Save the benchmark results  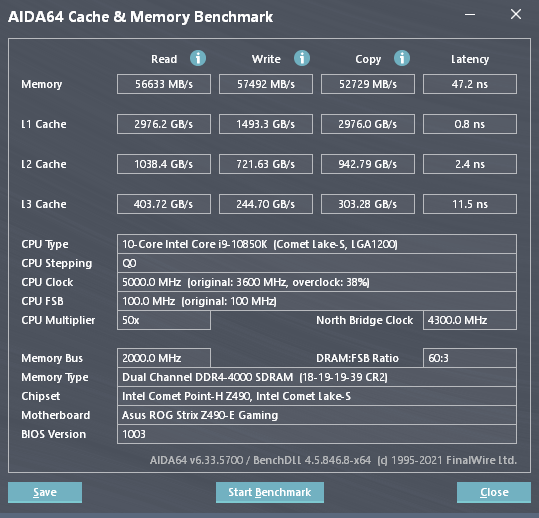(45, 492)
